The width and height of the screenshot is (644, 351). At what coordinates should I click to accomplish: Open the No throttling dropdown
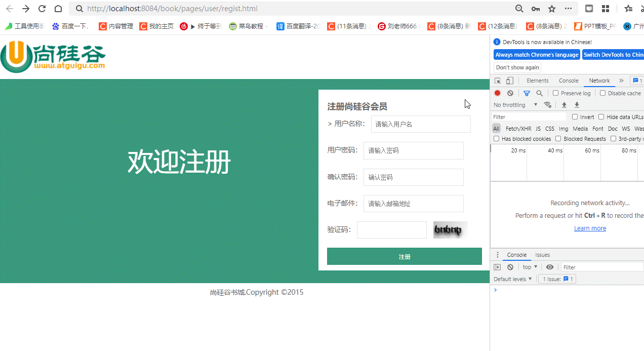(x=515, y=105)
